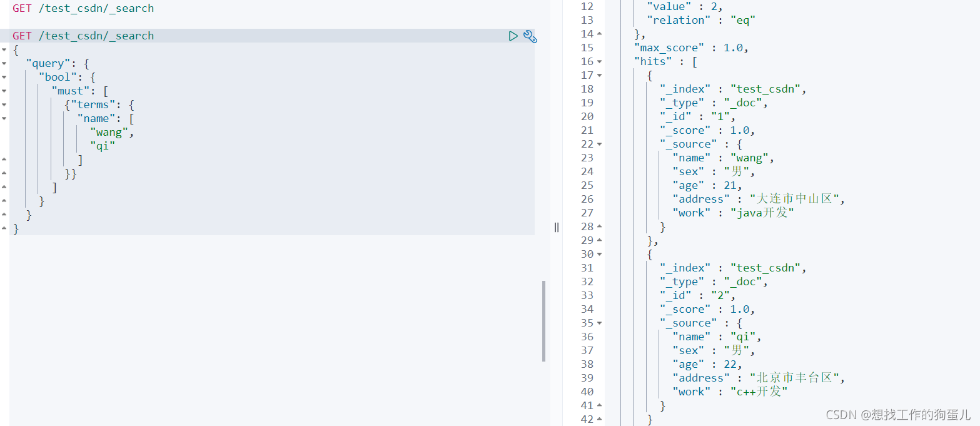Click the address "北京市丰台区" value

click(x=794, y=378)
